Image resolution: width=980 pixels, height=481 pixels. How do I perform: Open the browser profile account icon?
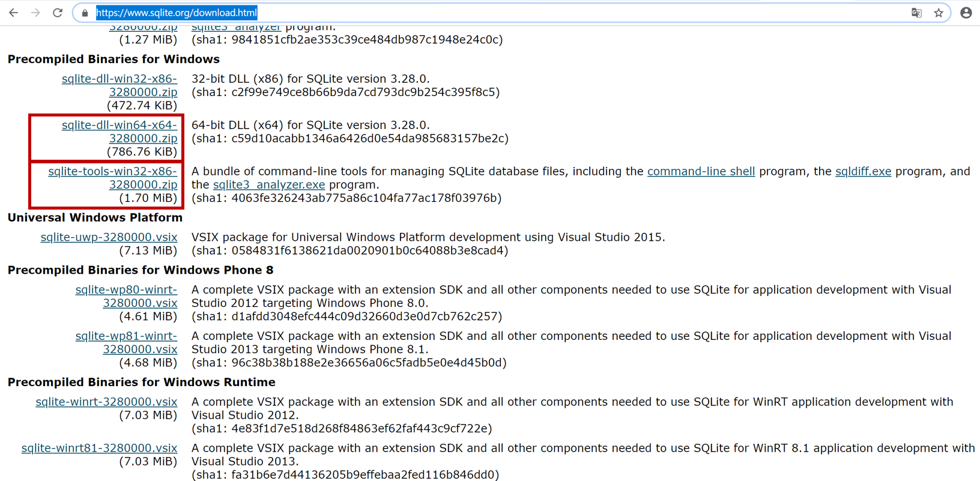tap(966, 13)
